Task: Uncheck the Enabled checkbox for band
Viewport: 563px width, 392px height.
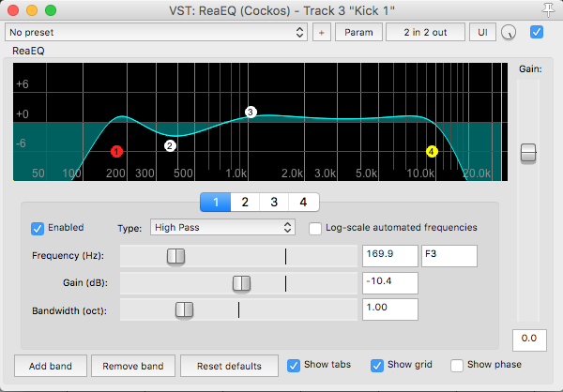Action: pyautogui.click(x=38, y=228)
